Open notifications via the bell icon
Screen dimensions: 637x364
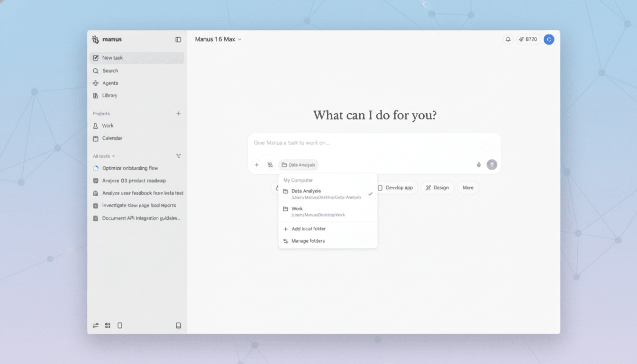pos(508,39)
